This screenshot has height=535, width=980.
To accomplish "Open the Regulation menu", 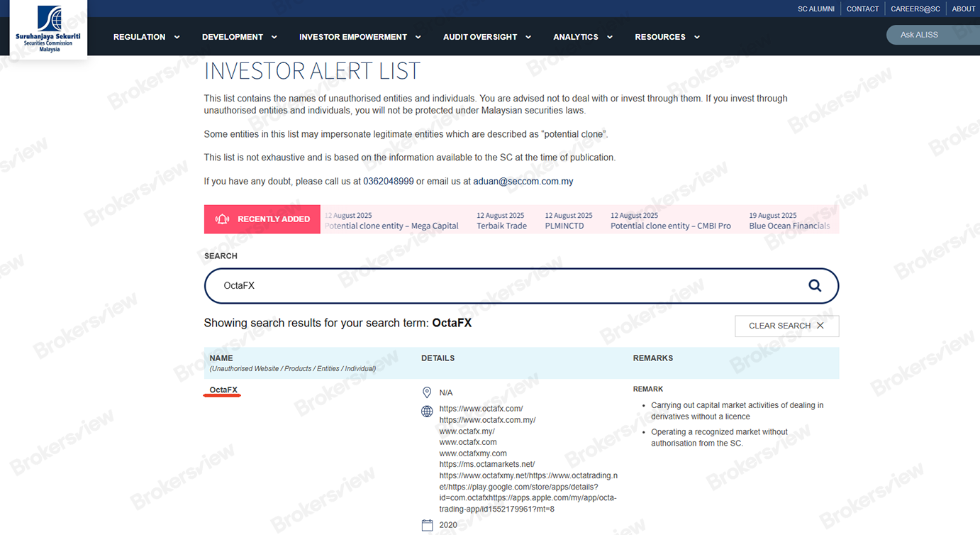I will (x=140, y=37).
